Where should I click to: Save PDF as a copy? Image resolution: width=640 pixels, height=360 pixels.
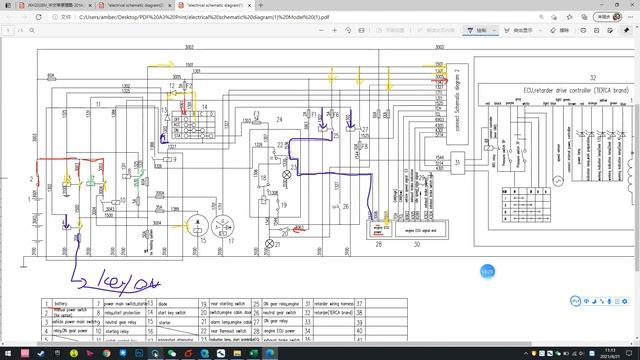tap(610, 30)
